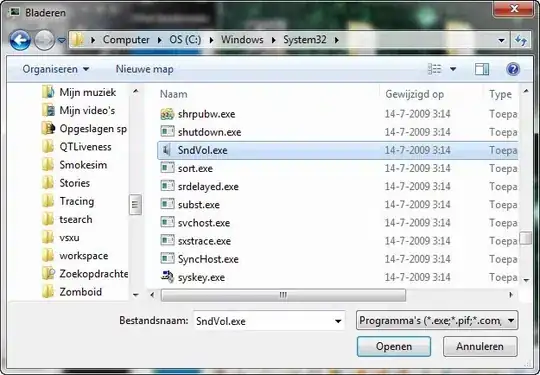Click the Annuleren button
The height and width of the screenshot is (375, 540).
click(480, 346)
